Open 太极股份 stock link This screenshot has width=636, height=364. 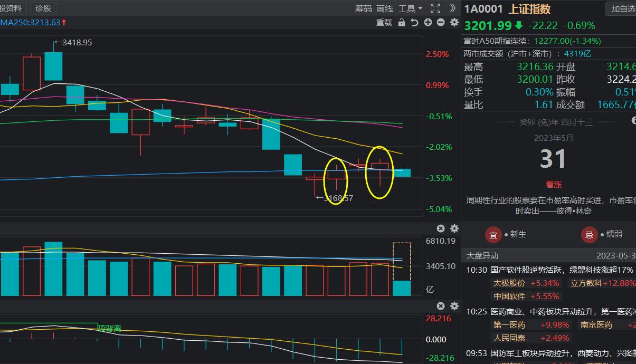tap(509, 283)
